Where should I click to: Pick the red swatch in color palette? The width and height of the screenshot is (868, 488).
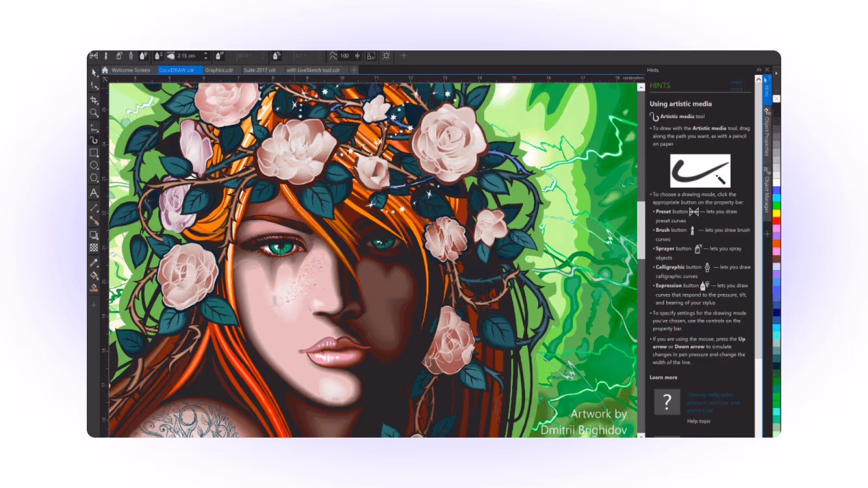776,221
